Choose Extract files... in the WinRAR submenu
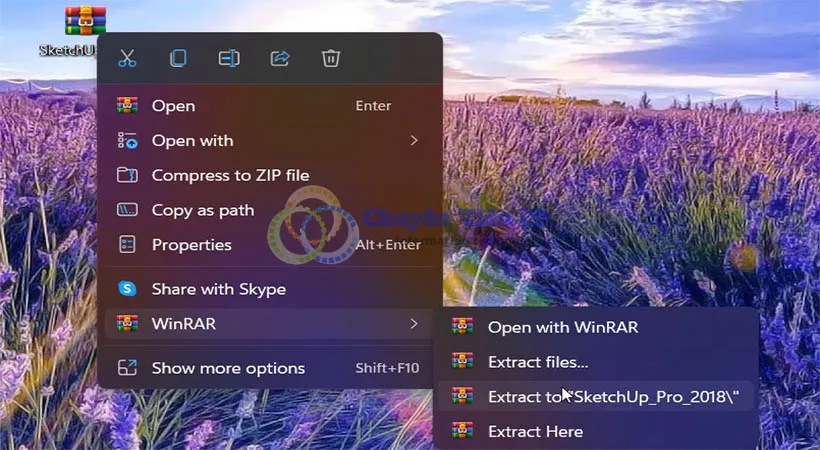 click(537, 362)
